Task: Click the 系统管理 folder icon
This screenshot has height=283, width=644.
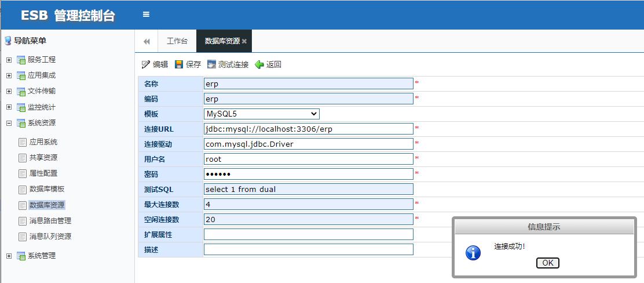Action: tap(21, 256)
